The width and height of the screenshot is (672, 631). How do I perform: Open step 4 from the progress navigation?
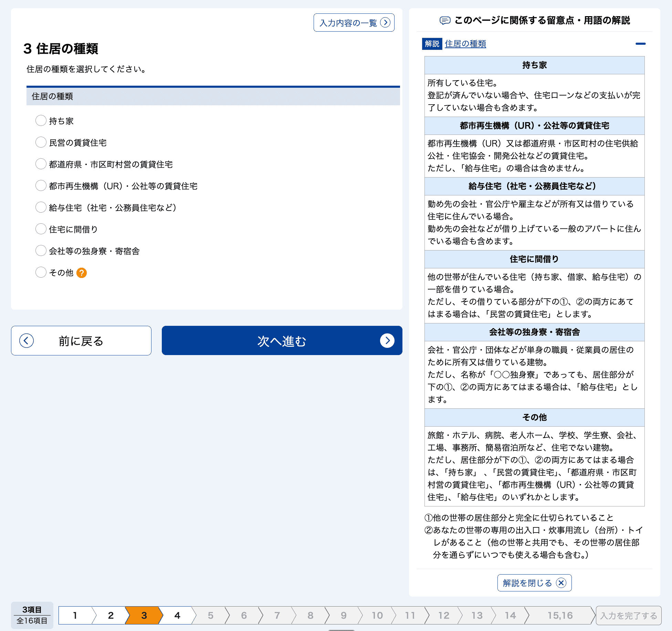(x=177, y=616)
